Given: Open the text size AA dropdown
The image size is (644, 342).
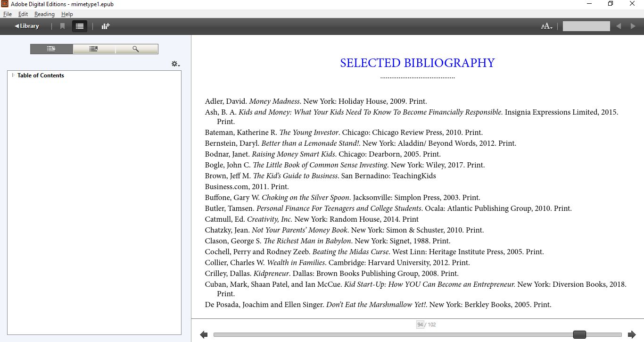Looking at the screenshot, I should [x=546, y=26].
